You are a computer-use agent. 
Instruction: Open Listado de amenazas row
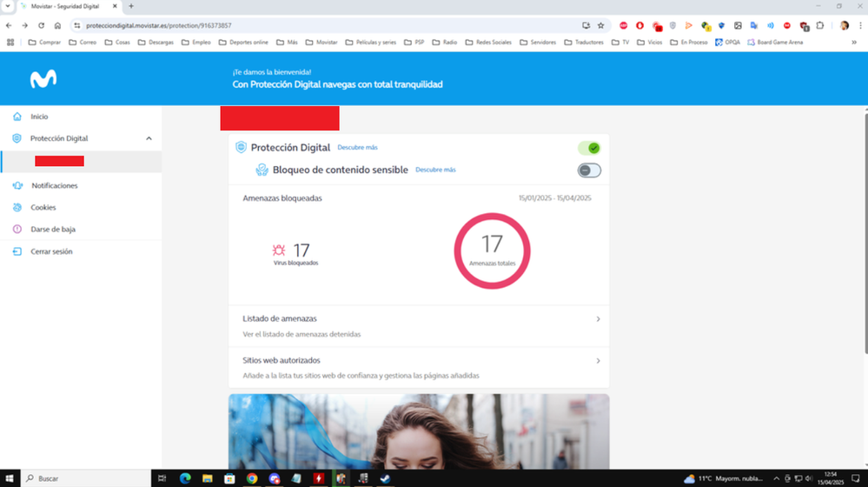click(x=419, y=326)
